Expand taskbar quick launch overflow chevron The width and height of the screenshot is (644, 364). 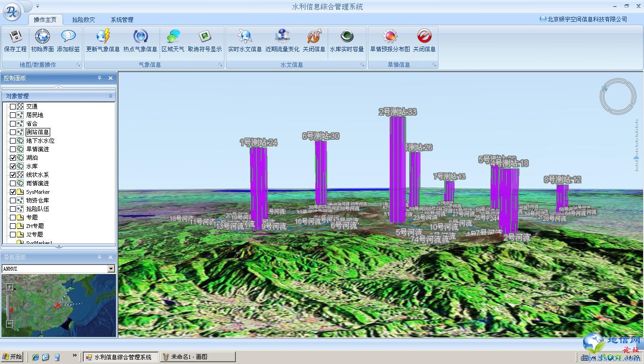[74, 355]
